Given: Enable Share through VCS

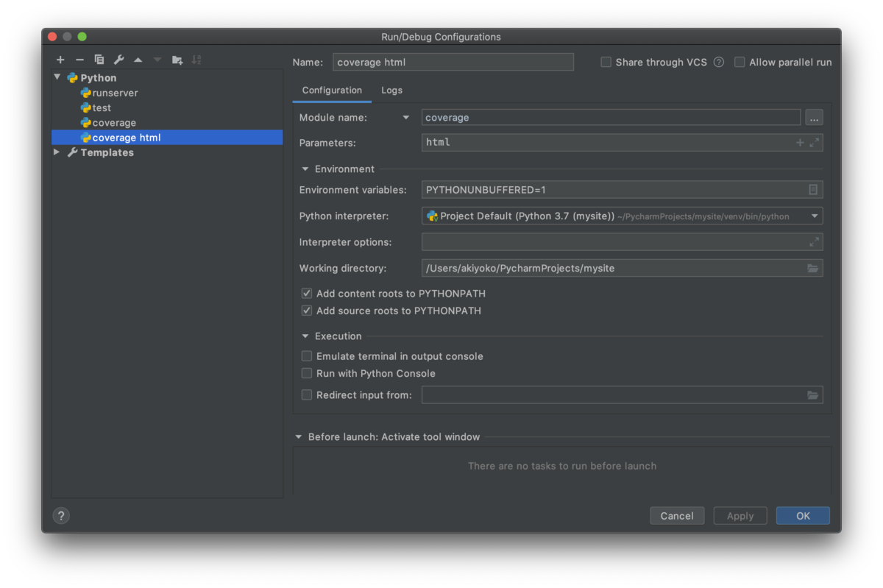Looking at the screenshot, I should tap(606, 63).
